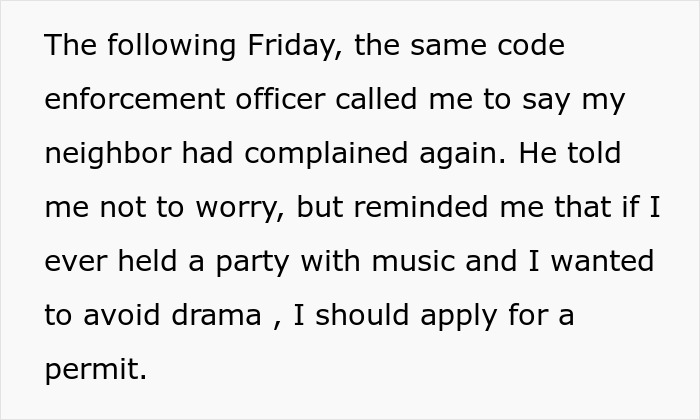Click the word "following" in first line
Viewport: 700px width, 420px height.
tap(172, 46)
